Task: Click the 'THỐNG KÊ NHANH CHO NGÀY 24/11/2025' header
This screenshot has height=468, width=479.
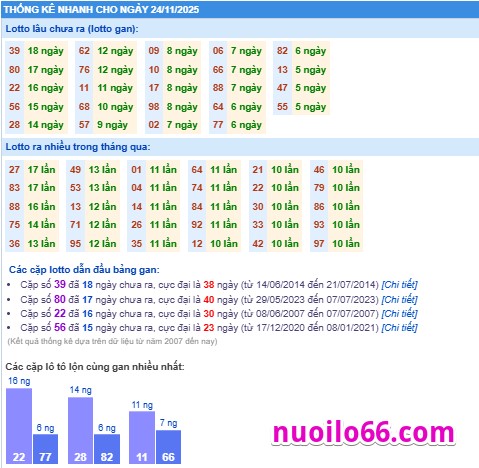Action: pyautogui.click(x=101, y=9)
